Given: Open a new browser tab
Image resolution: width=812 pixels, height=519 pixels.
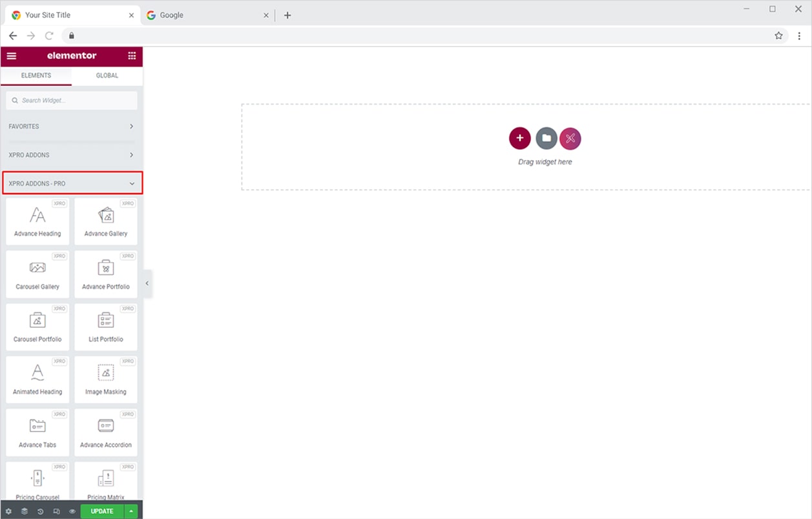Looking at the screenshot, I should [287, 15].
